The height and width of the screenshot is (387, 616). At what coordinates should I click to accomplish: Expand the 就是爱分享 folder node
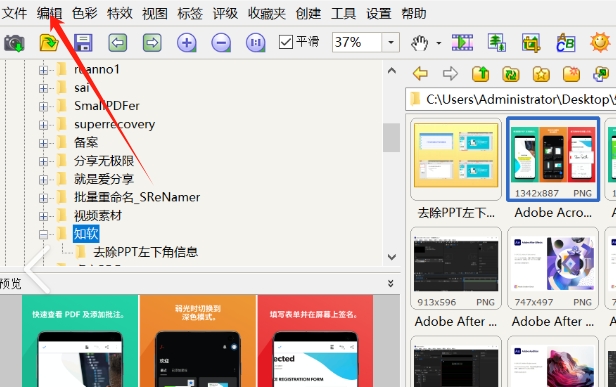pyautogui.click(x=44, y=180)
